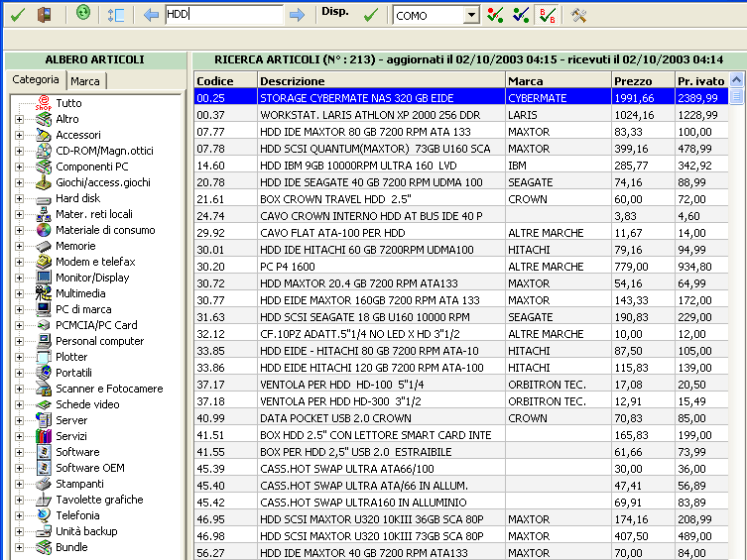Select the Software OEM tree item
The width and height of the screenshot is (747, 560).
pos(90,468)
